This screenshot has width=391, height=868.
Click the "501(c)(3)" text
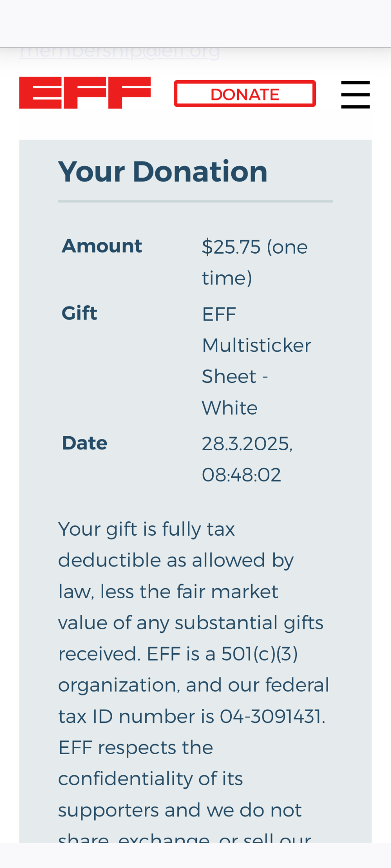pos(259,654)
